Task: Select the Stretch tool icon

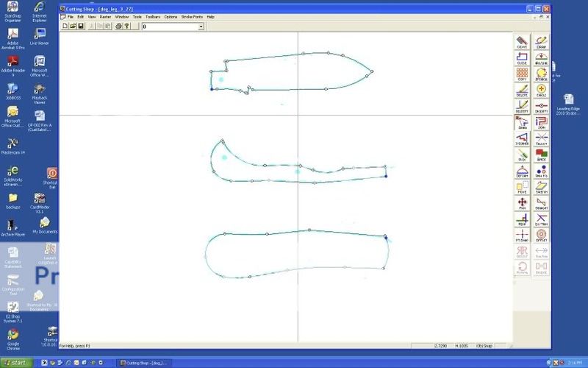Action: click(542, 187)
